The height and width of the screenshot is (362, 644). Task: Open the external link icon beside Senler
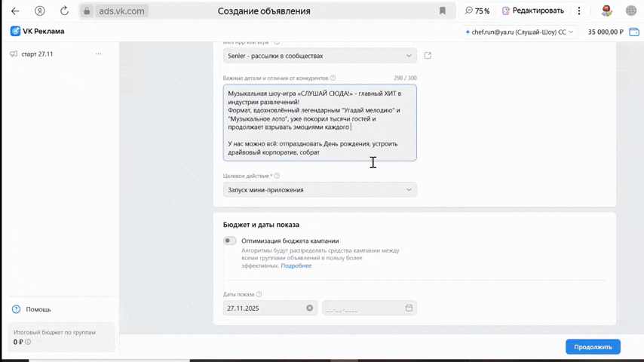tap(428, 56)
